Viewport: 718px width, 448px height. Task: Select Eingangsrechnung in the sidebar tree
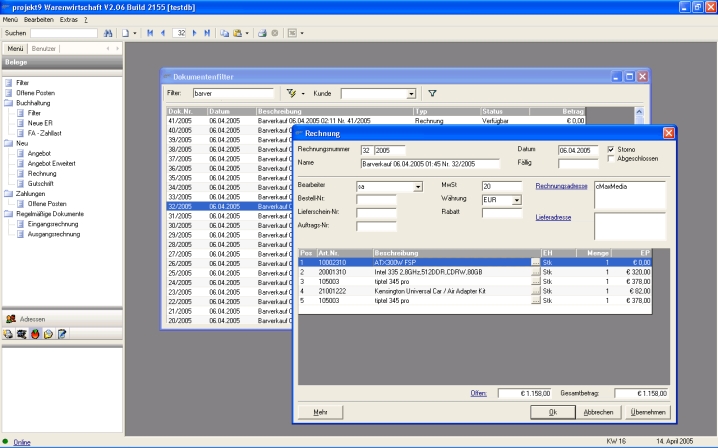51,224
